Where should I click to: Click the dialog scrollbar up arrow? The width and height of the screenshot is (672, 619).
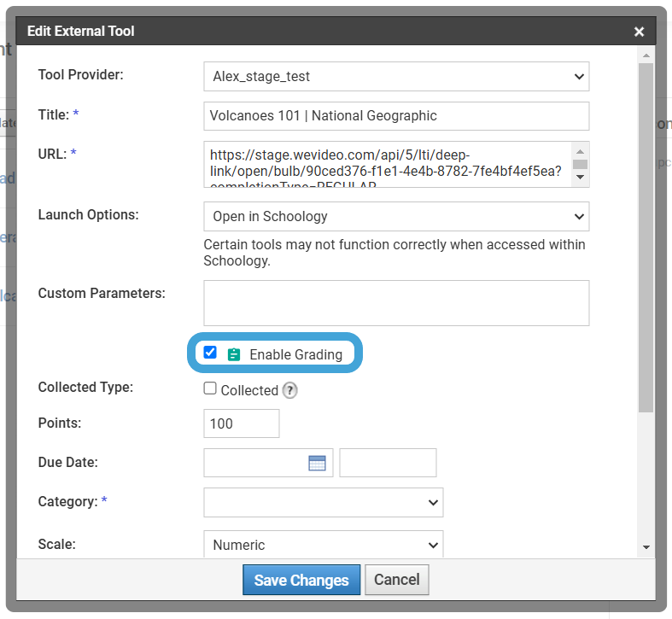(x=646, y=55)
